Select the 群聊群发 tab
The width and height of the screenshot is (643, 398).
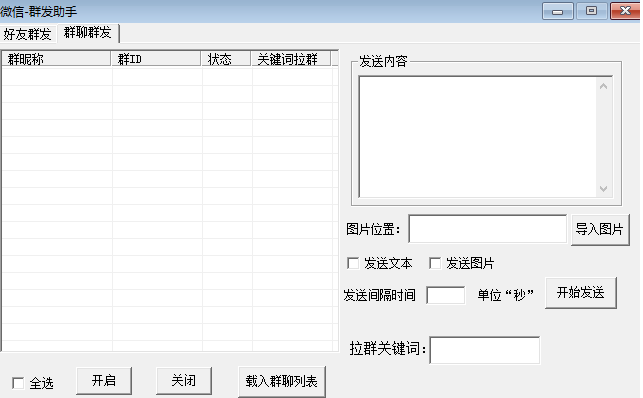88,32
